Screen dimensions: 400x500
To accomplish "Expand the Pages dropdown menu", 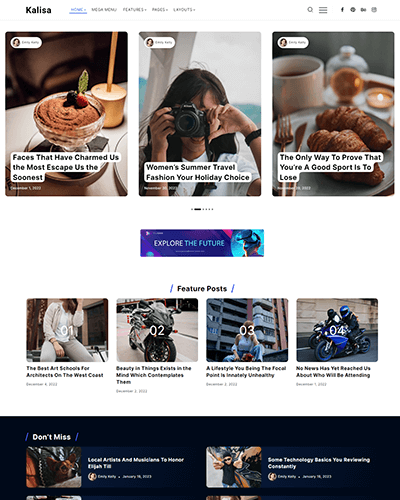I will pyautogui.click(x=160, y=10).
